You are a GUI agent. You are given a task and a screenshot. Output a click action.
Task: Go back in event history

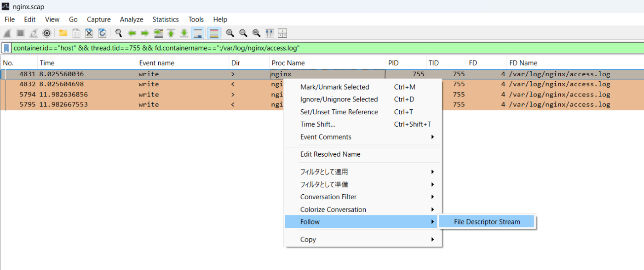[132, 33]
